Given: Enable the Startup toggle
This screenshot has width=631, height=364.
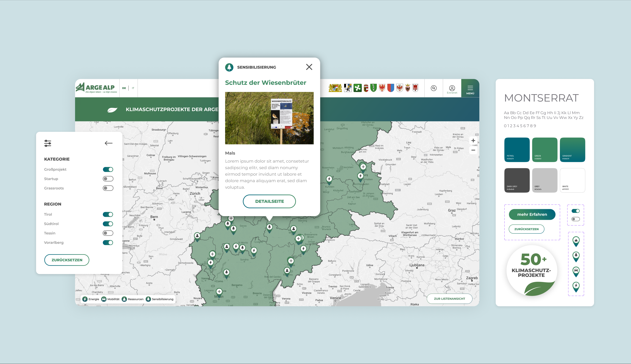Looking at the screenshot, I should click(x=108, y=179).
